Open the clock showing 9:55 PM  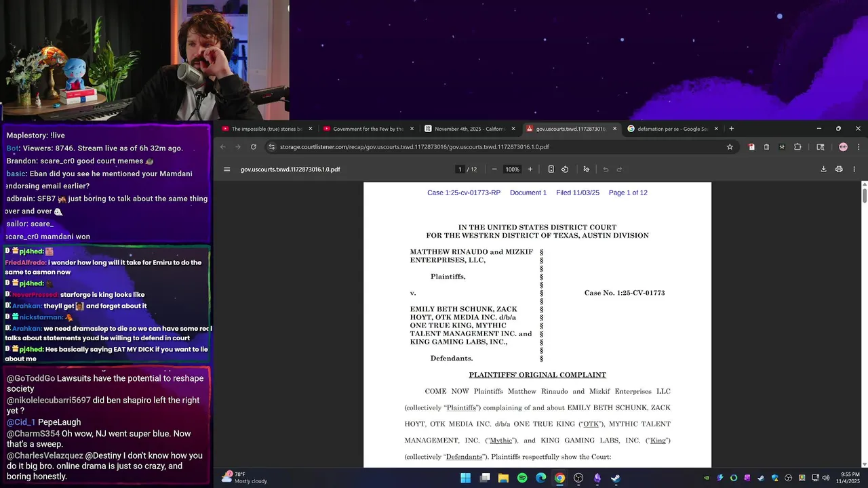(850, 478)
